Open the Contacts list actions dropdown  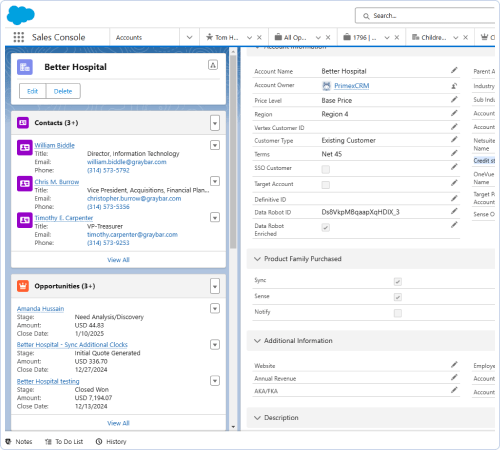[215, 123]
